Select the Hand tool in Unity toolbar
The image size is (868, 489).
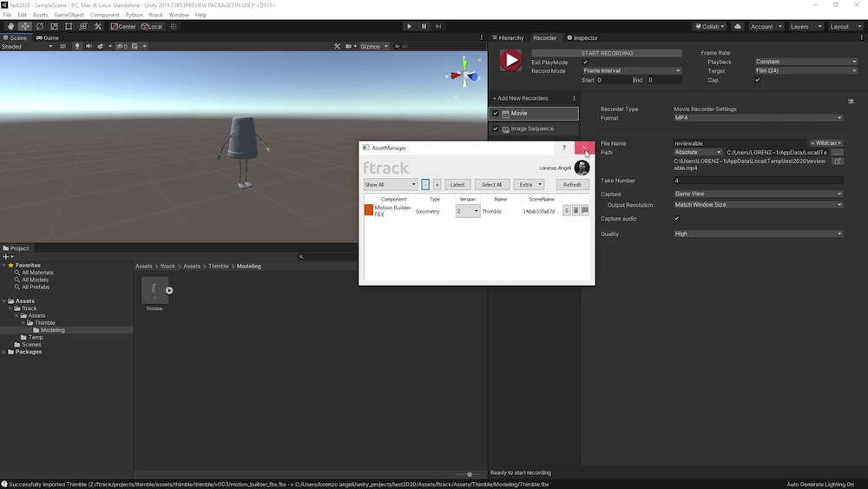pos(10,26)
